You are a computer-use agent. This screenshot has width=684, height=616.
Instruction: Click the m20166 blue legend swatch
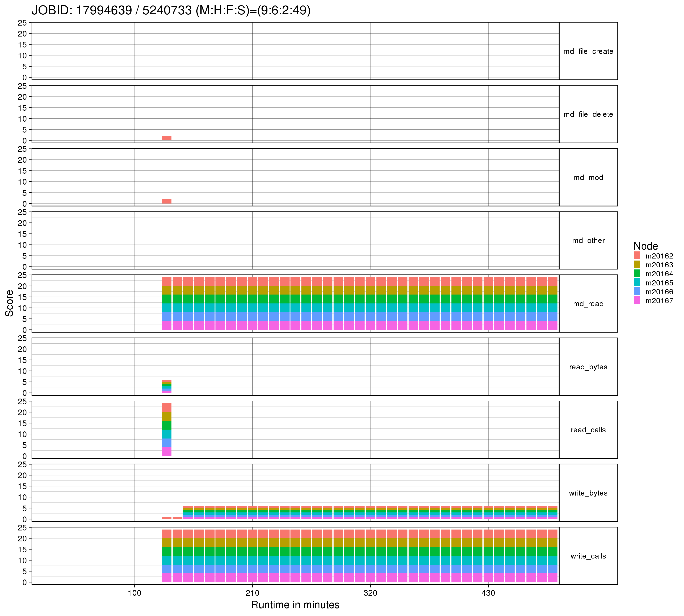637,291
